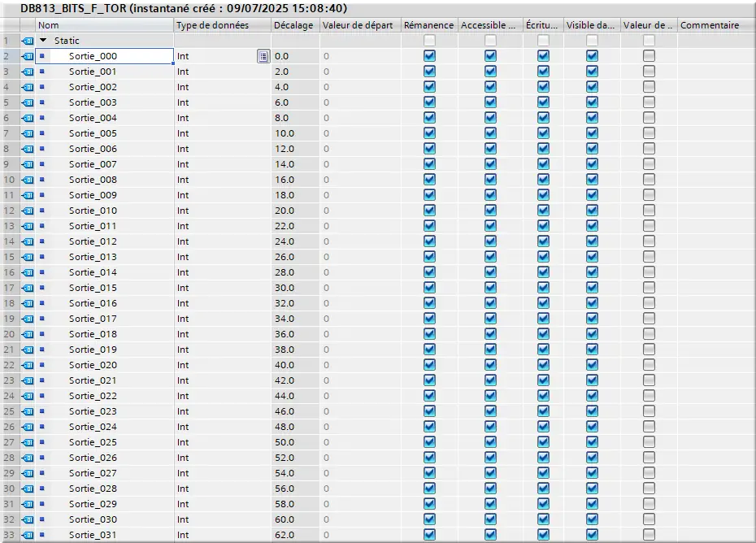The height and width of the screenshot is (543, 756).
Task: Click the blue element marker of Sortie_000
Action: click(x=42, y=56)
